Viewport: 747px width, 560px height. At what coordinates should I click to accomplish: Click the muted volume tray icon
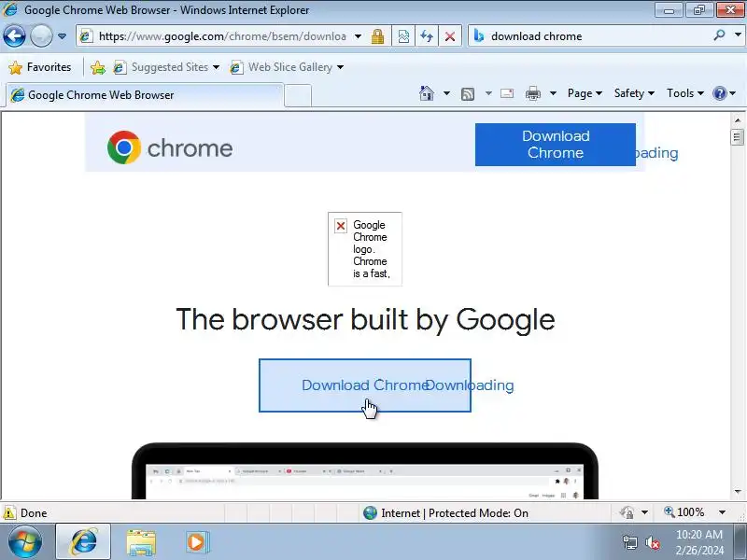click(x=652, y=542)
